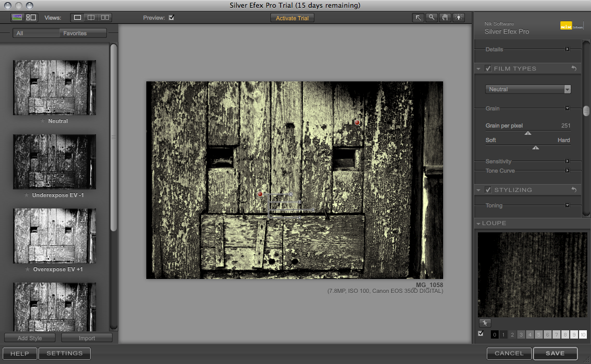Screen dimensions: 591x364
Task: Click Add Style button
Action: pos(30,338)
